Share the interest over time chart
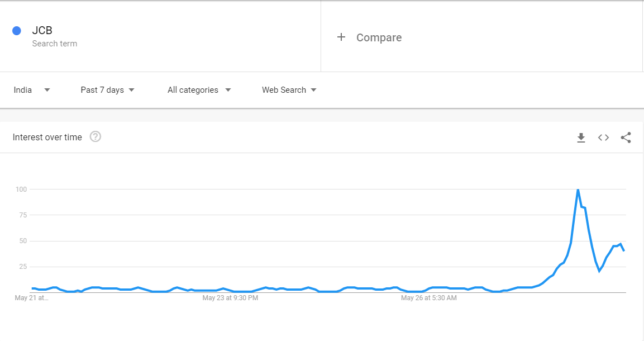 pos(626,138)
